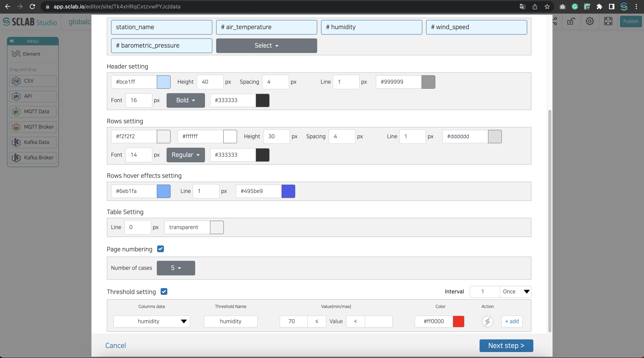
Task: Click the + add threshold button
Action: (x=512, y=321)
